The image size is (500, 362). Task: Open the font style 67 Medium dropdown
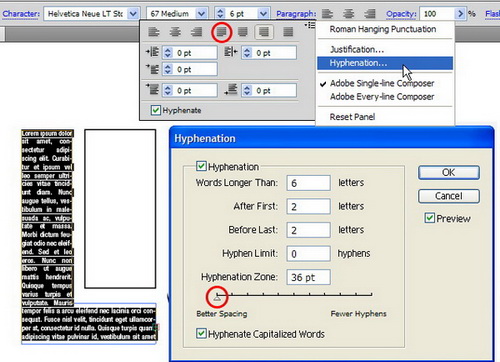pos(201,14)
